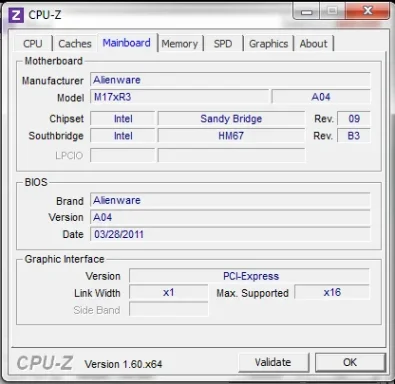
Task: Select the PCI-Express version value
Action: 249,276
